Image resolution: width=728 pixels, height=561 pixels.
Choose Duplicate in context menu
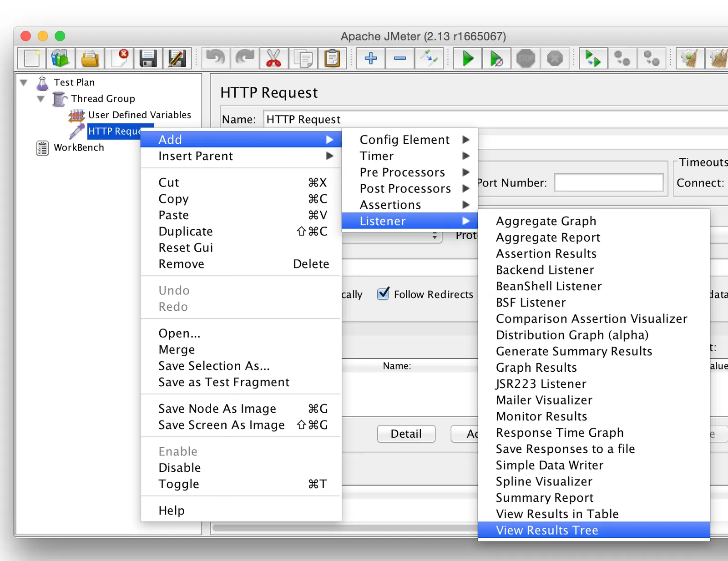[241, 231]
